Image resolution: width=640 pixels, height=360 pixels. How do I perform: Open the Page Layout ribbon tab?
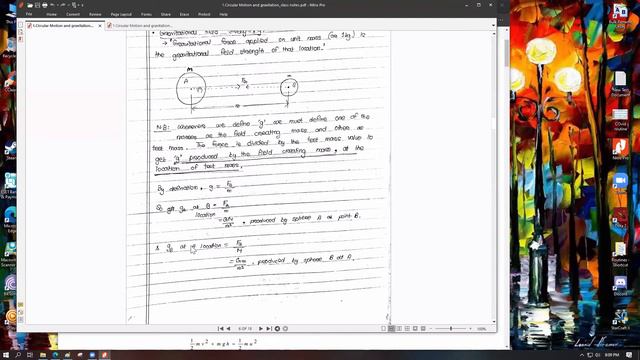pos(121,14)
